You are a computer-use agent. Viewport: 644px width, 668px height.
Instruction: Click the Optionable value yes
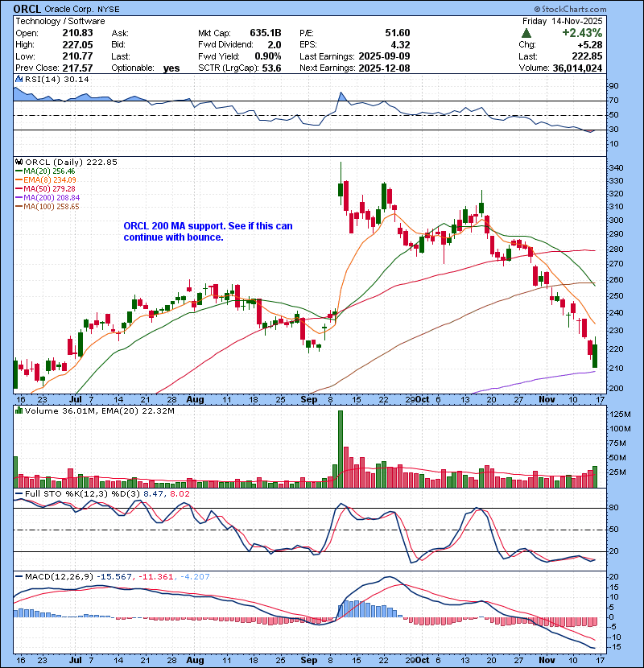tap(171, 68)
